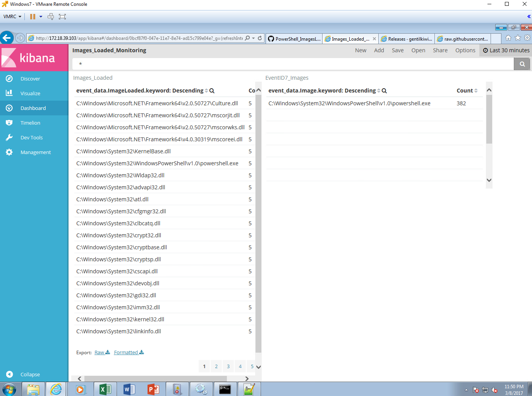The image size is (532, 396).
Task: Go to page 4 of Images_Loaded
Action: click(x=240, y=366)
